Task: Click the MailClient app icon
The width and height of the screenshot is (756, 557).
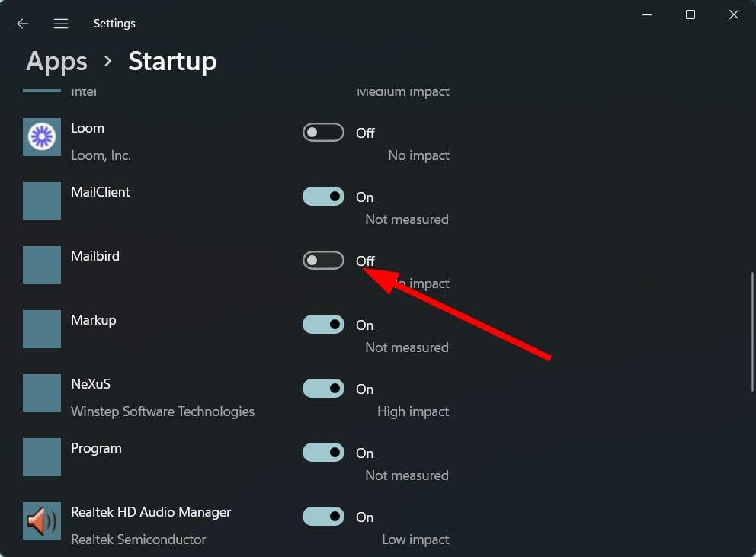Action: 41,201
